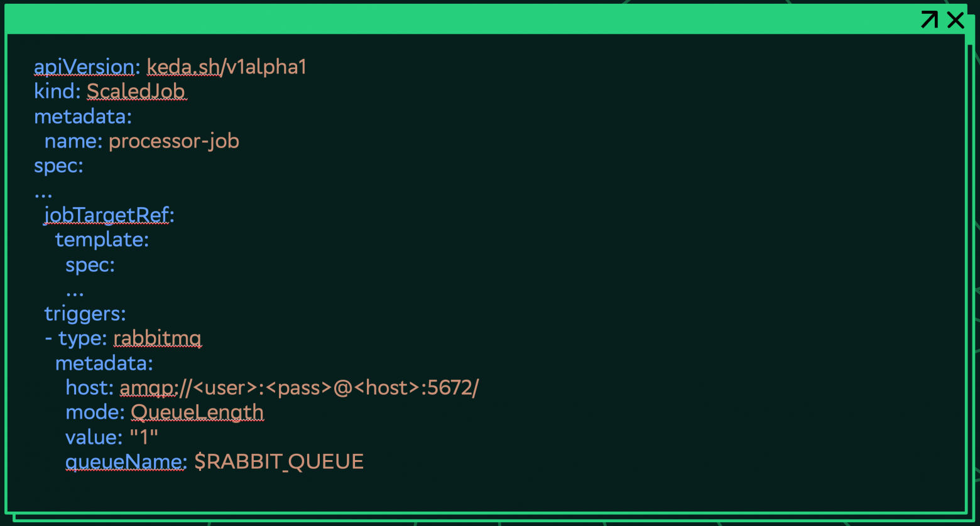Click the mode key
Image resolution: width=980 pixels, height=526 pixels.
point(95,412)
